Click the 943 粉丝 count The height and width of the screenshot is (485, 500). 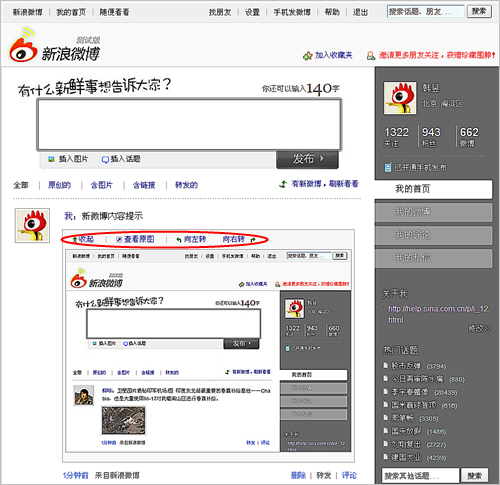pos(431,137)
